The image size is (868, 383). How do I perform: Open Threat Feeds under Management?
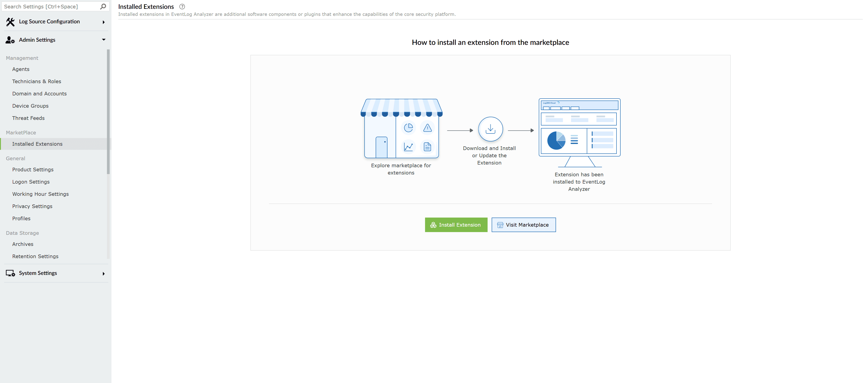pyautogui.click(x=28, y=118)
